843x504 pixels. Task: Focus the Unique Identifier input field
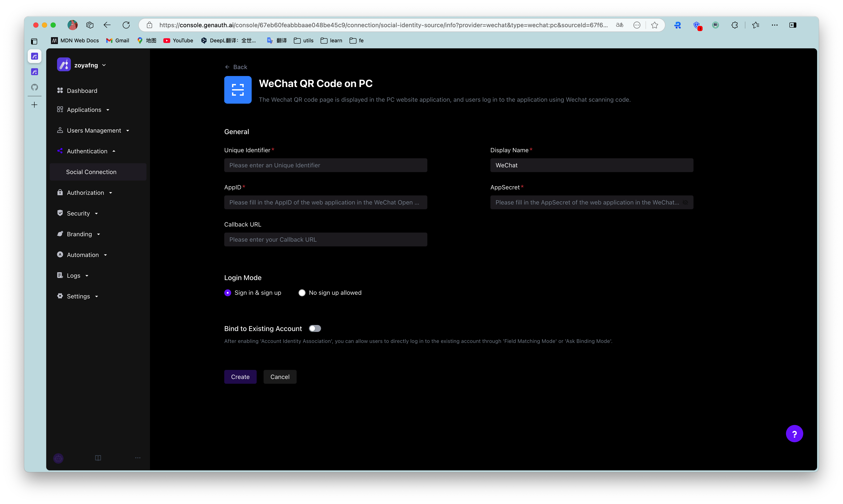tap(326, 165)
